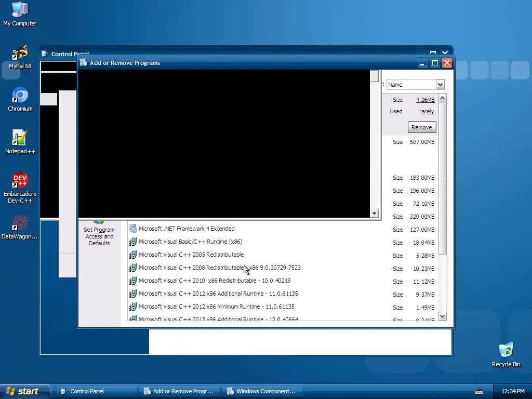Viewport: 532px width, 399px height.
Task: Open DataWagon desktop shortcut
Action: (19, 228)
